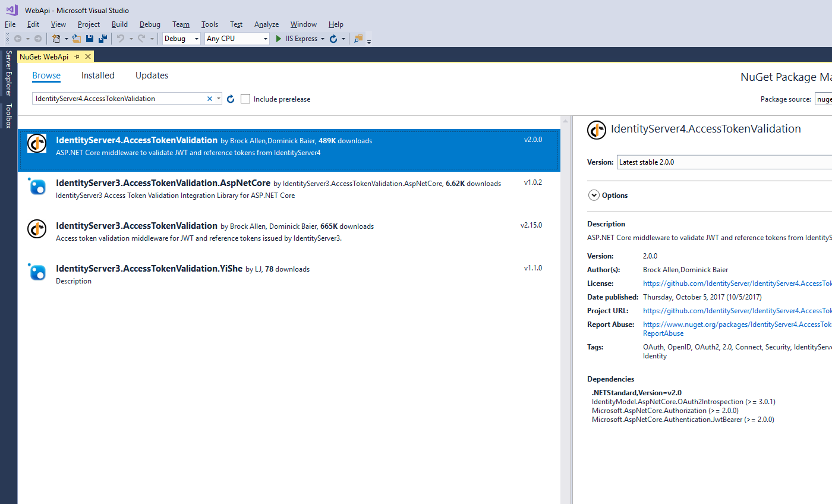Open the Project menu

tap(89, 24)
